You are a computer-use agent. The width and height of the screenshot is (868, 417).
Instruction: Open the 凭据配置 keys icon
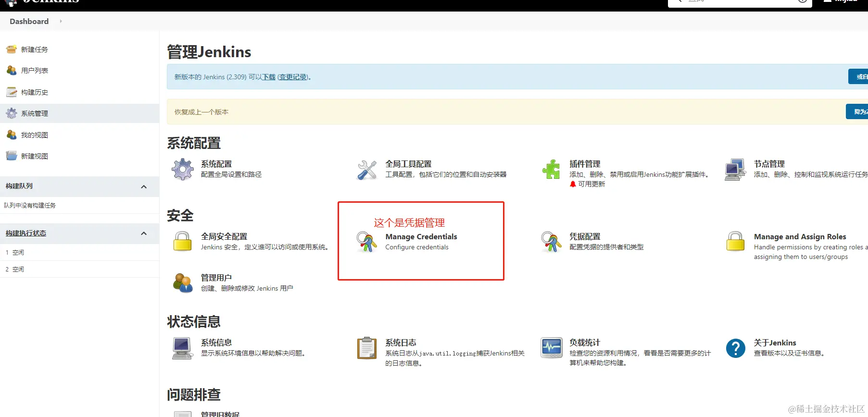(551, 242)
